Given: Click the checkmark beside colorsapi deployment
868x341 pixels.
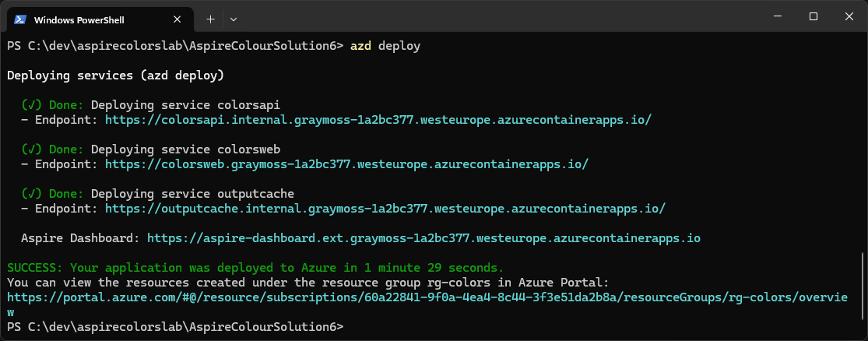Looking at the screenshot, I should click(31, 105).
